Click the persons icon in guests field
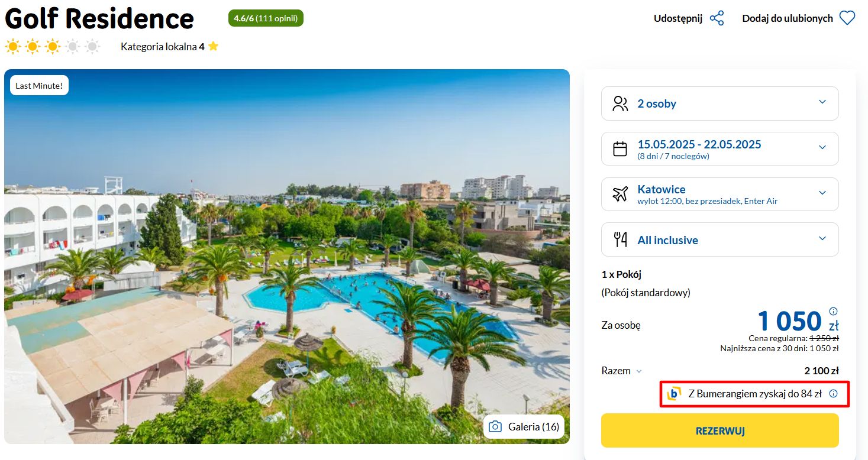Viewport: 868px width, 460px height. (x=620, y=103)
